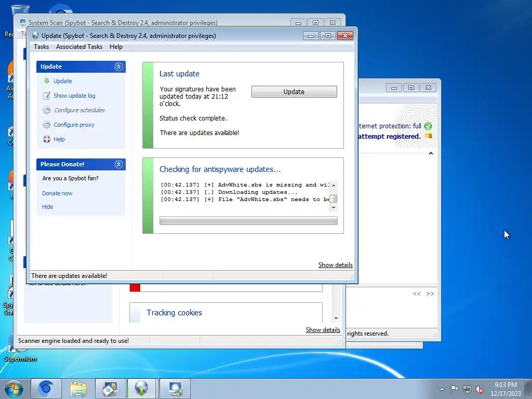This screenshot has width=532, height=399.
Task: Open the Help menu
Action: 116,47
